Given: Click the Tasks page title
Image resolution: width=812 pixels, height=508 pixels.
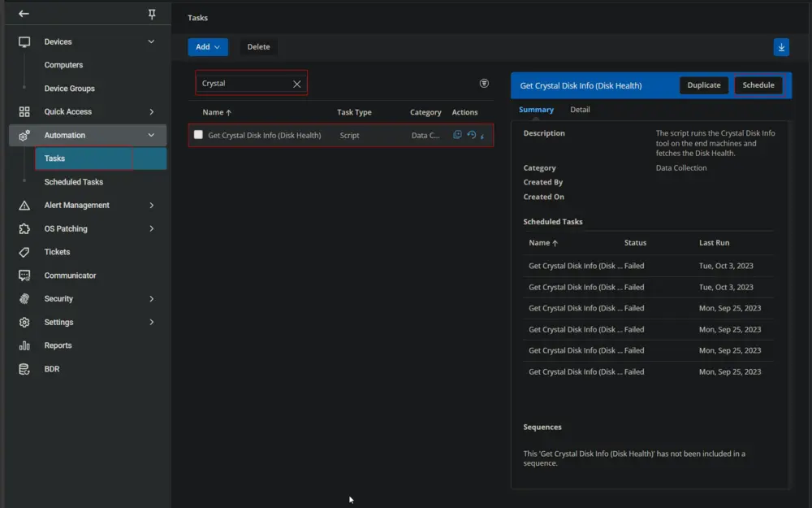Looking at the screenshot, I should click(x=198, y=18).
